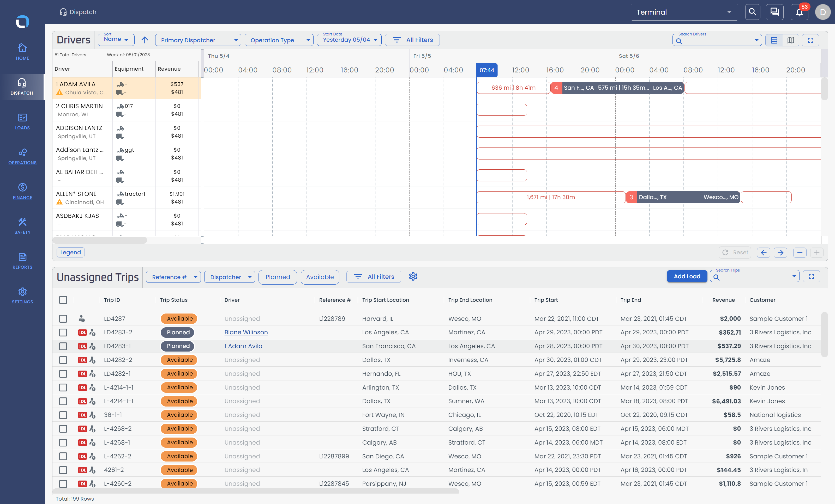Move timeline forward with right arrow
The height and width of the screenshot is (504, 835).
(x=780, y=253)
